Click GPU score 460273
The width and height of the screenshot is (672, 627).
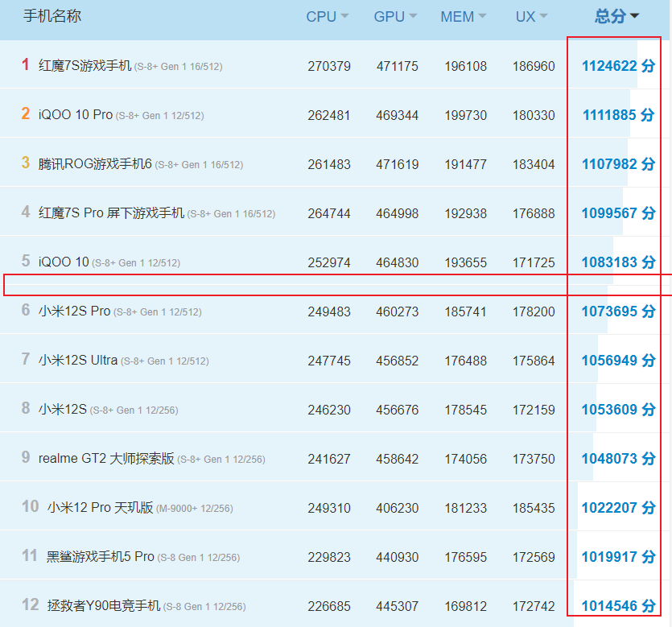[398, 311]
